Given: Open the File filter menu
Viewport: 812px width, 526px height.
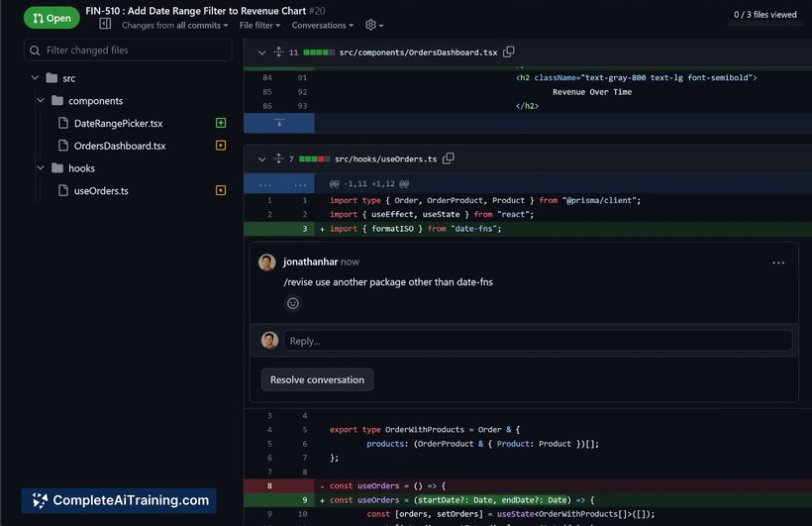Looking at the screenshot, I should click(x=260, y=25).
